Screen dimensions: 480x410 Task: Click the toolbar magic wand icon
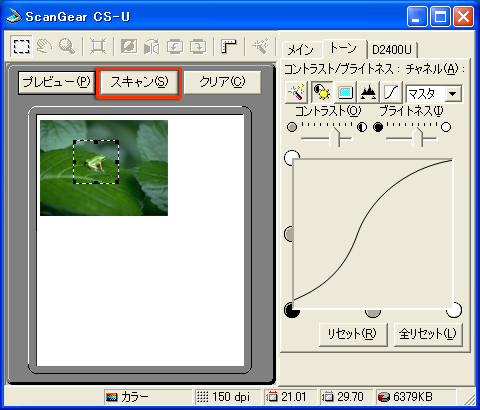click(260, 46)
